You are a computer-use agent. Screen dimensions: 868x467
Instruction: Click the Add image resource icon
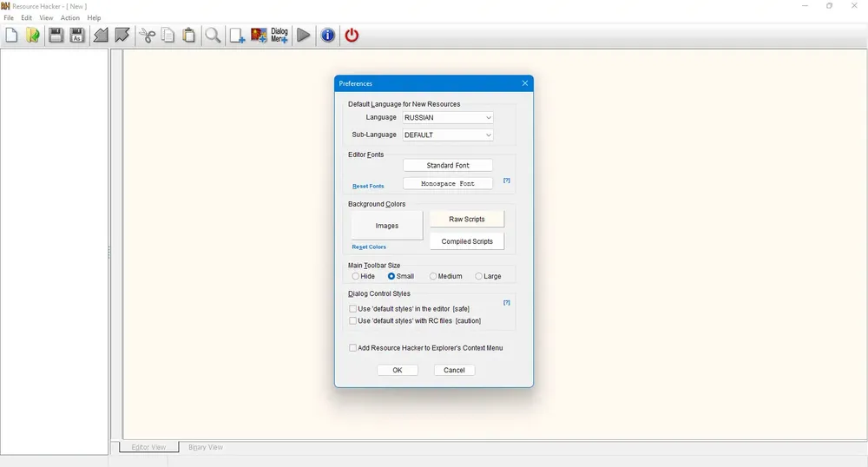click(x=259, y=36)
